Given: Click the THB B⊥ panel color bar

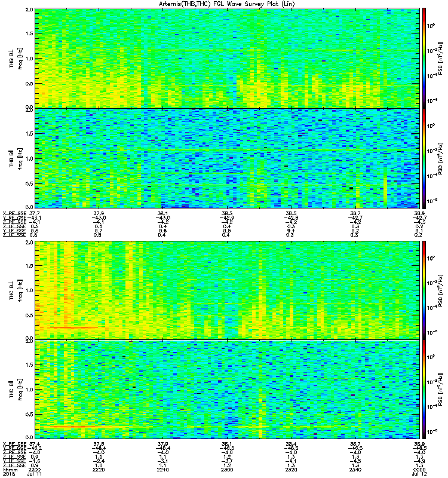Looking at the screenshot, I should pos(424,58).
